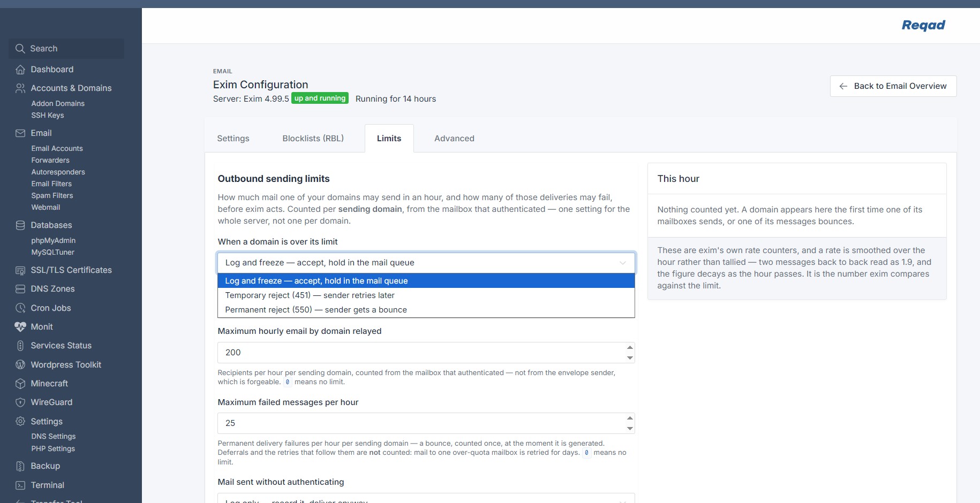This screenshot has width=980, height=503.
Task: Click the DNS Zones server icon
Action: click(20, 289)
